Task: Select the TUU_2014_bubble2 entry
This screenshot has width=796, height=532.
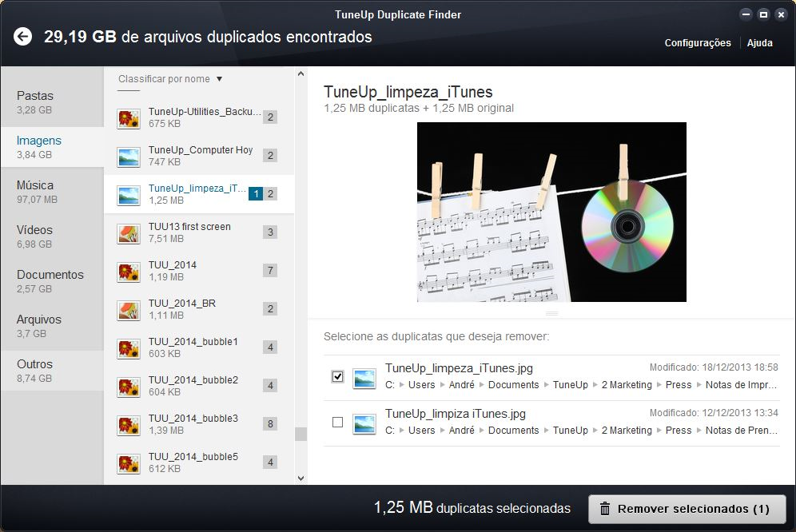Action: [199, 386]
